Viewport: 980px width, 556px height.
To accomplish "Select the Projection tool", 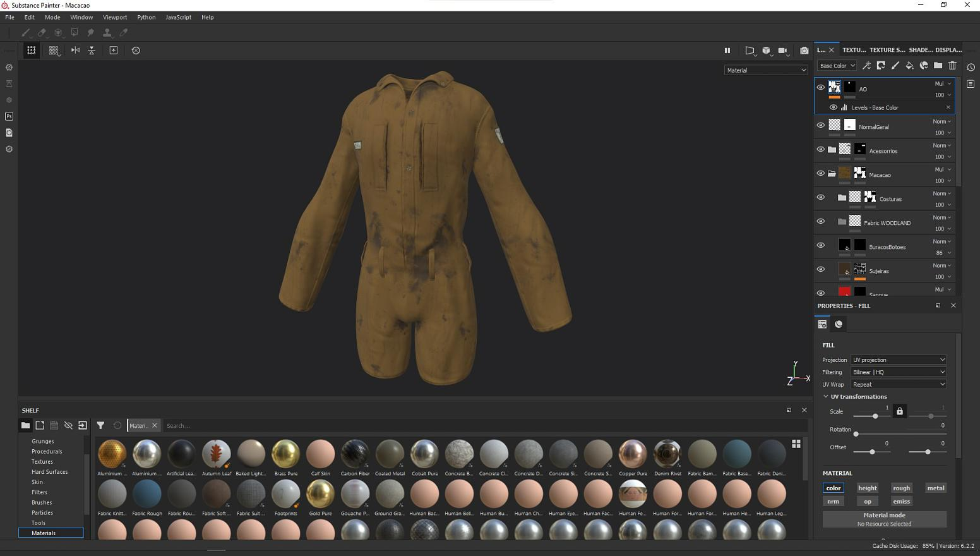I will point(58,32).
